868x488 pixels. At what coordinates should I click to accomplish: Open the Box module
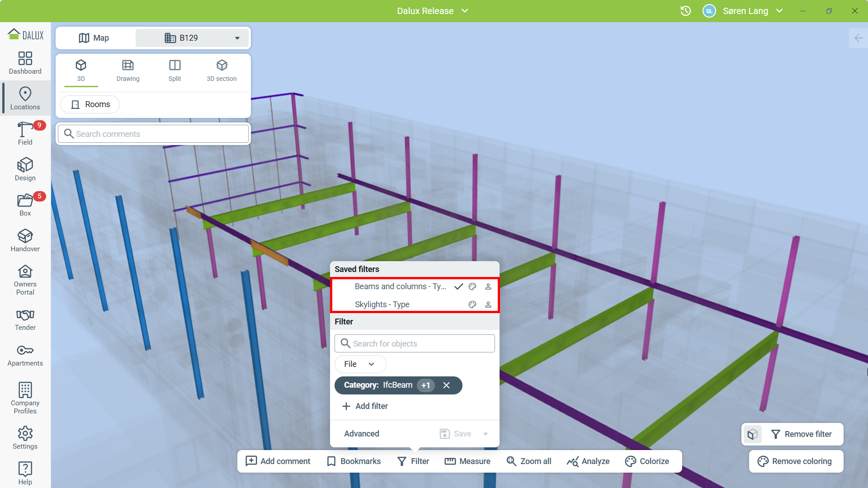click(25, 205)
